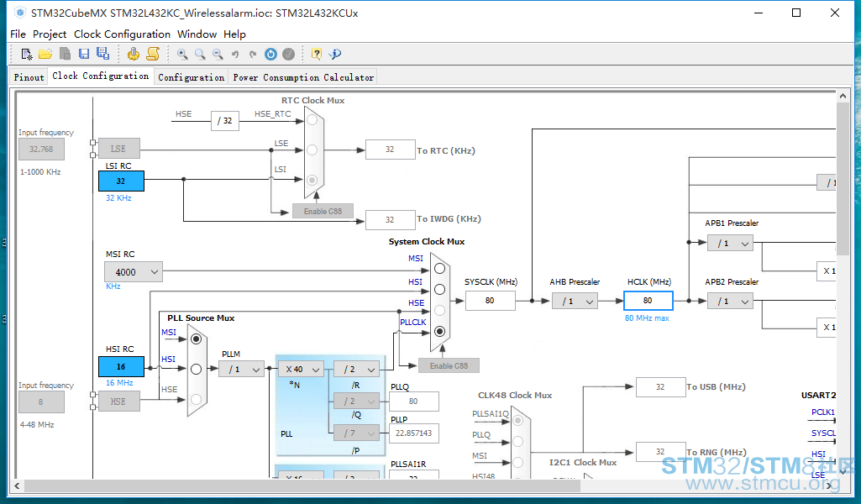Generate code with the gear icon

tap(134, 54)
